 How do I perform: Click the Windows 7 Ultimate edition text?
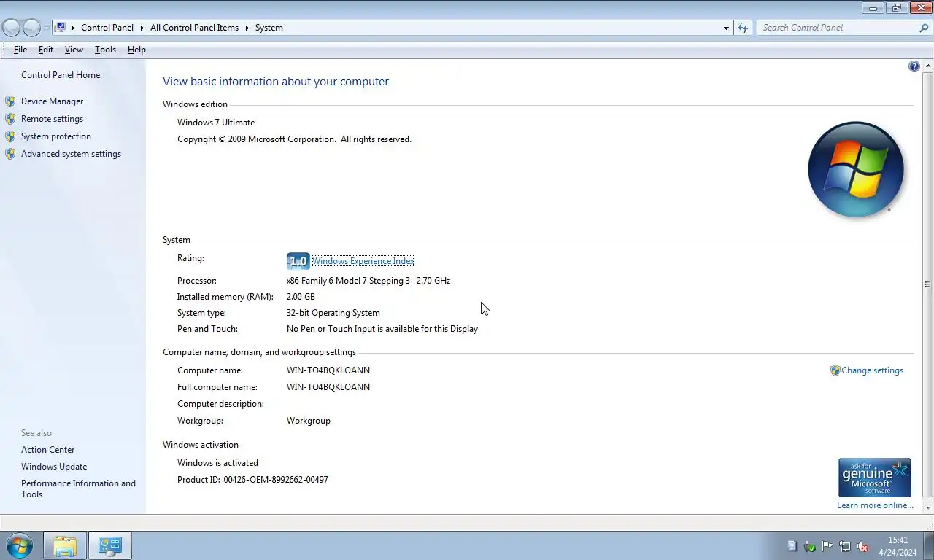(x=216, y=122)
